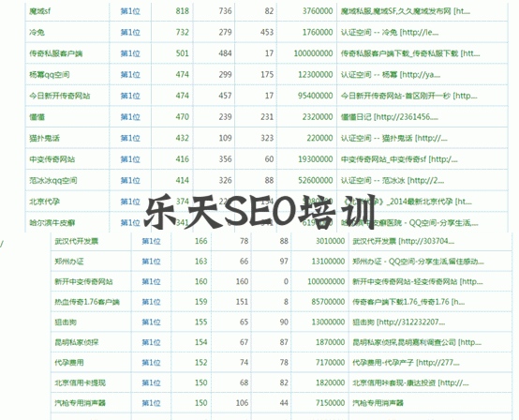Select the 传奇私服客户端 keyword
Viewport: 519px width, 420px height.
(x=55, y=53)
